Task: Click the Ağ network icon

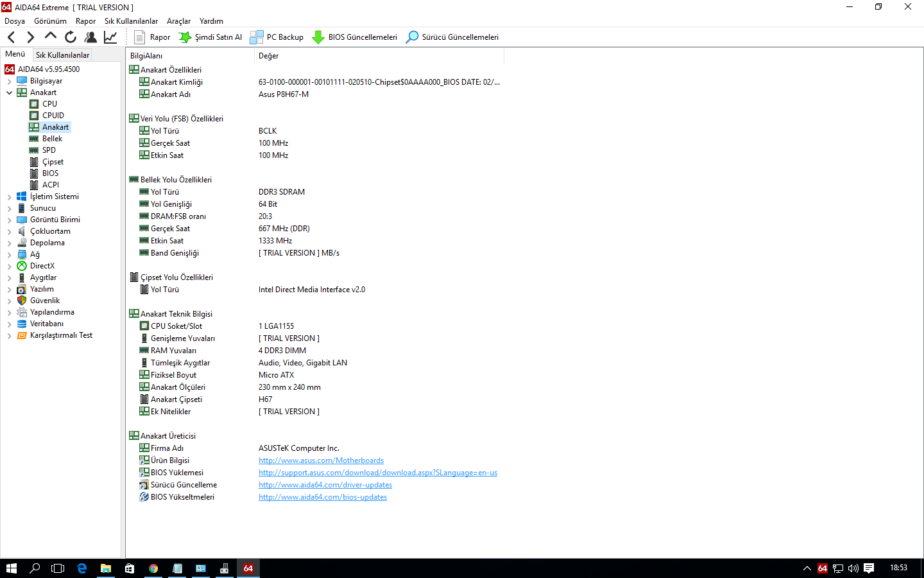Action: pyautogui.click(x=22, y=254)
